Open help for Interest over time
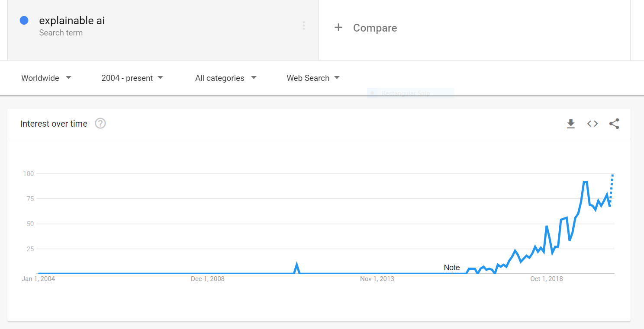Viewport: 644px width, 329px height. point(100,124)
